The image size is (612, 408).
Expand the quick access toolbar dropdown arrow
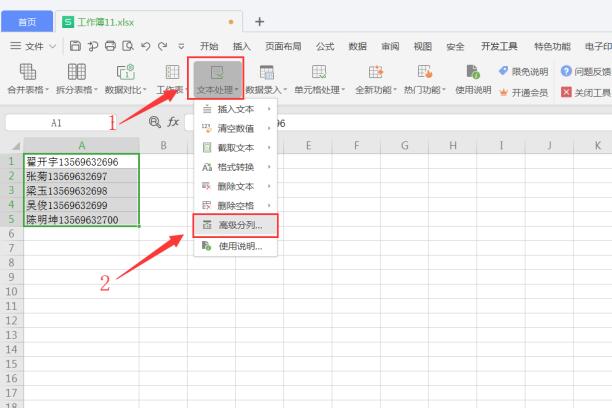tap(181, 46)
